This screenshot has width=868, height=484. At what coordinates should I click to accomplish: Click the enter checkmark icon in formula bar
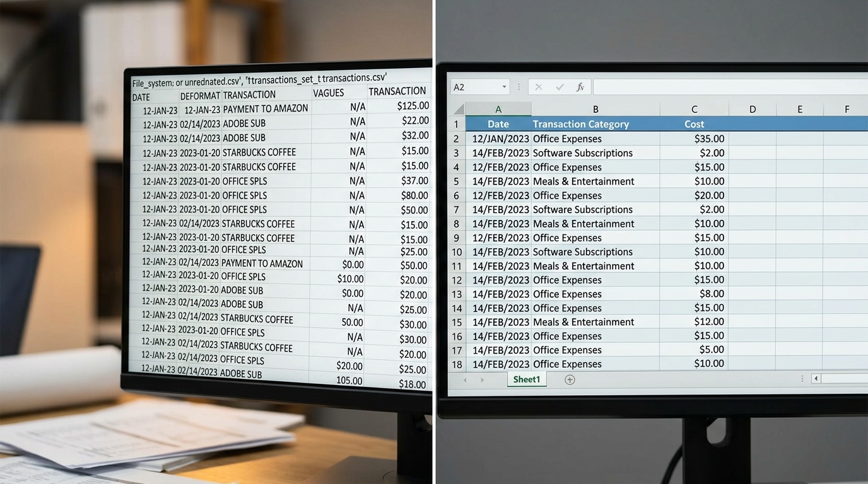(x=560, y=88)
